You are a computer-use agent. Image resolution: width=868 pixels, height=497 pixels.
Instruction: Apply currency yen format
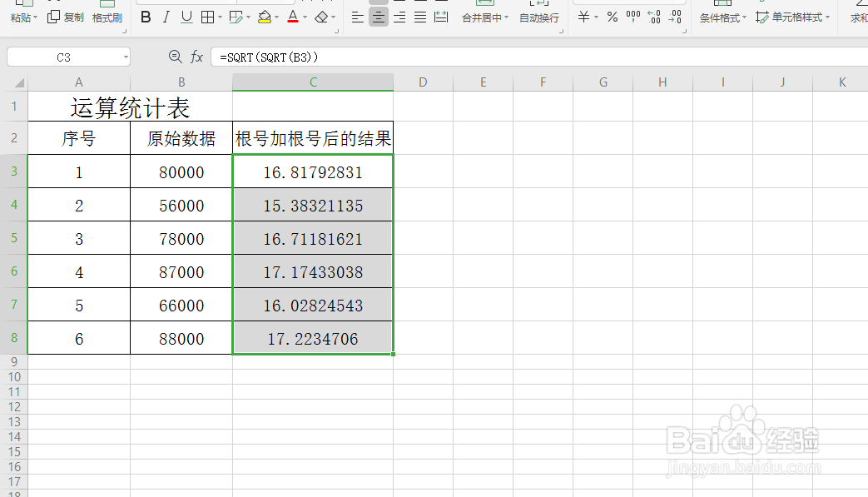583,17
